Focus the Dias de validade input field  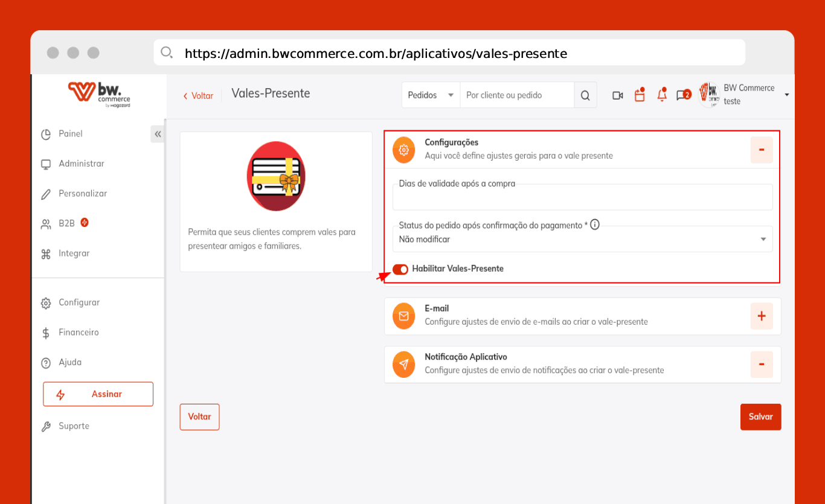click(583, 197)
